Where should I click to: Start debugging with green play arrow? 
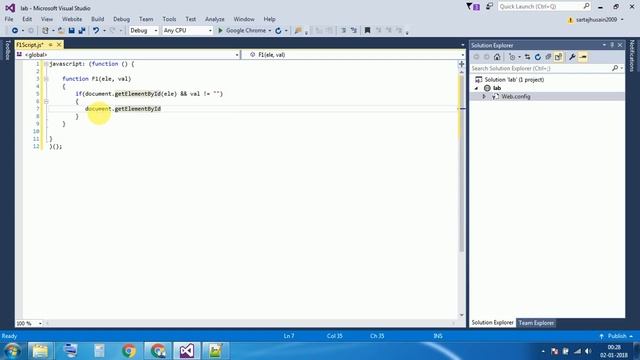[220, 31]
